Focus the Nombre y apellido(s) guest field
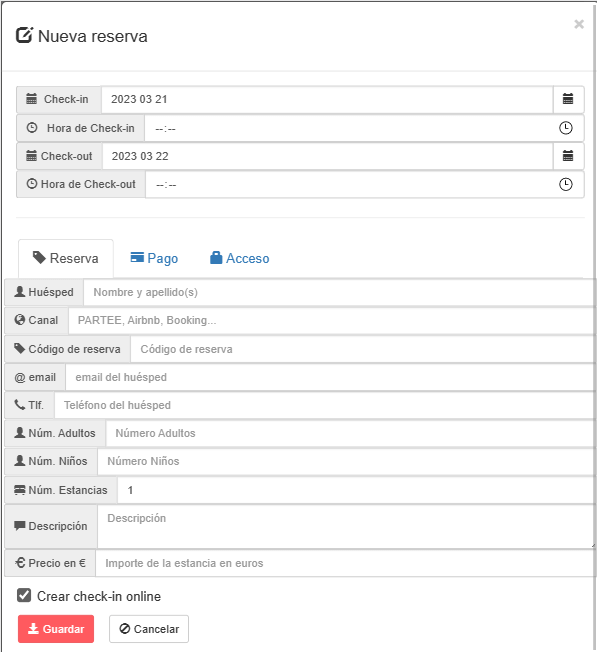The height and width of the screenshot is (652, 597). pos(339,292)
